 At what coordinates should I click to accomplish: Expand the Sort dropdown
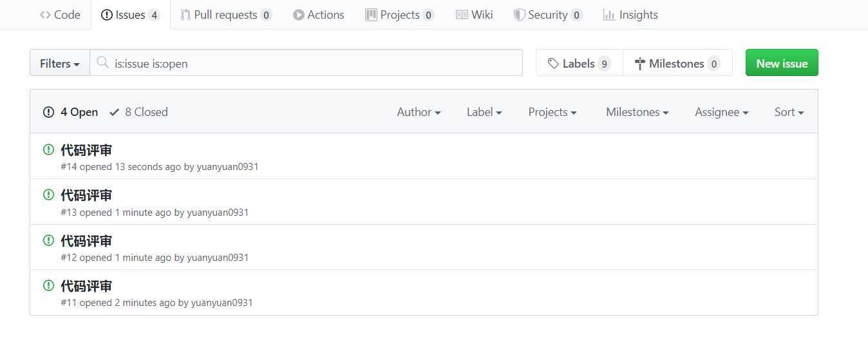(789, 112)
